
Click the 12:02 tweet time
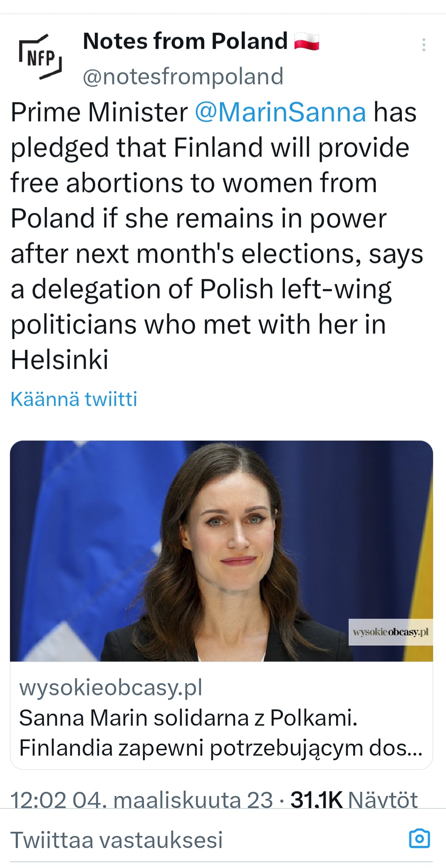[38, 800]
